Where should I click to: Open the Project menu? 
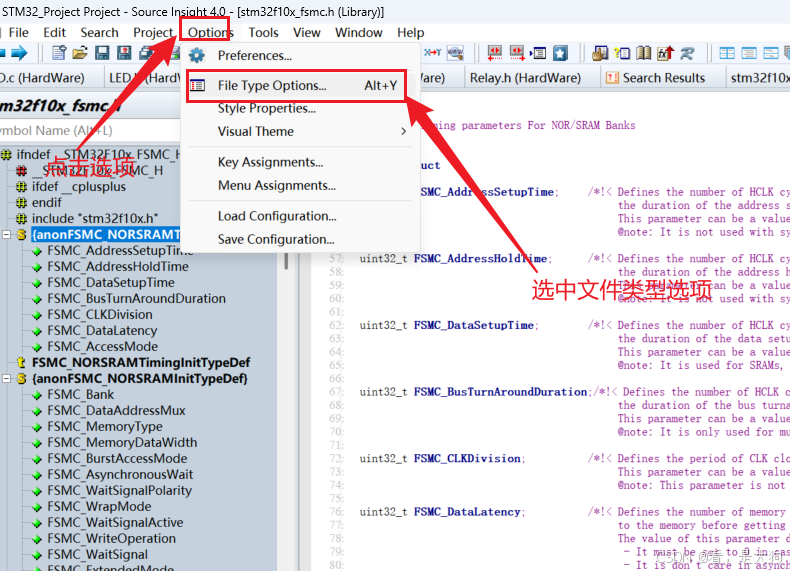[x=153, y=33]
